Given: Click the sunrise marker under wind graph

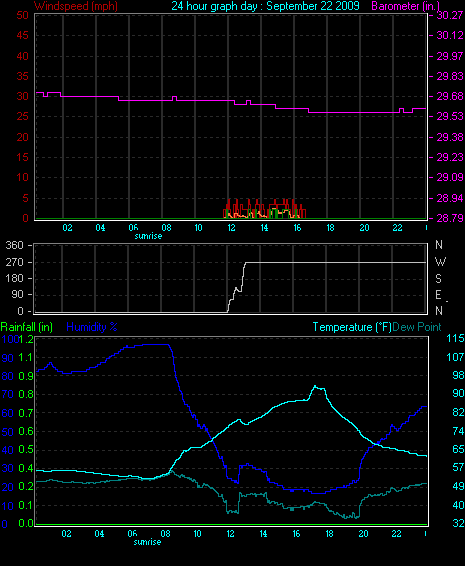Looking at the screenshot, I should [148, 236].
